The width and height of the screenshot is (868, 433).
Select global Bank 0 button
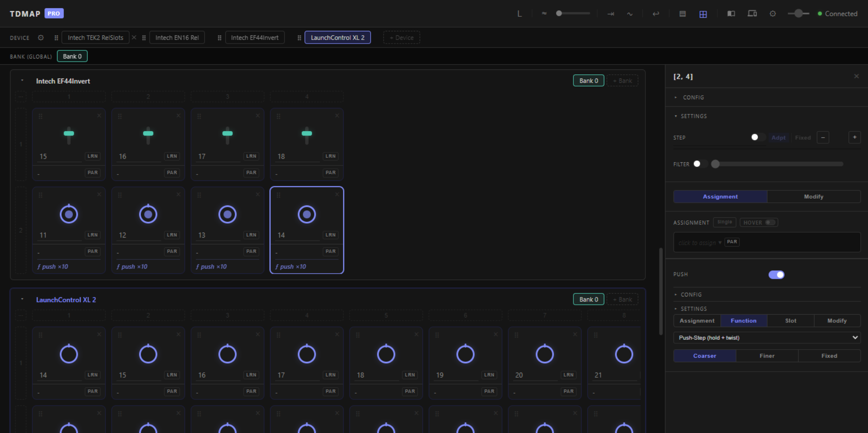click(72, 56)
